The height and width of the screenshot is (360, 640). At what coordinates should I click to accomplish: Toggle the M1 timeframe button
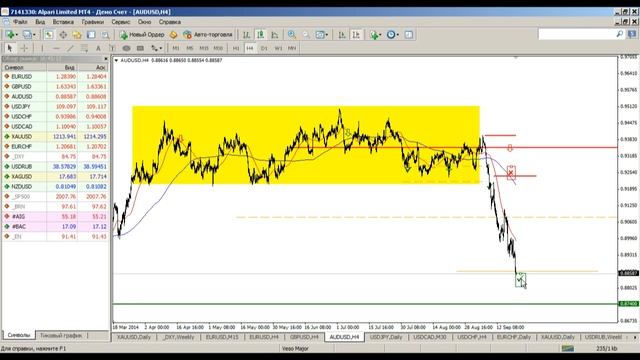pyautogui.click(x=176, y=48)
